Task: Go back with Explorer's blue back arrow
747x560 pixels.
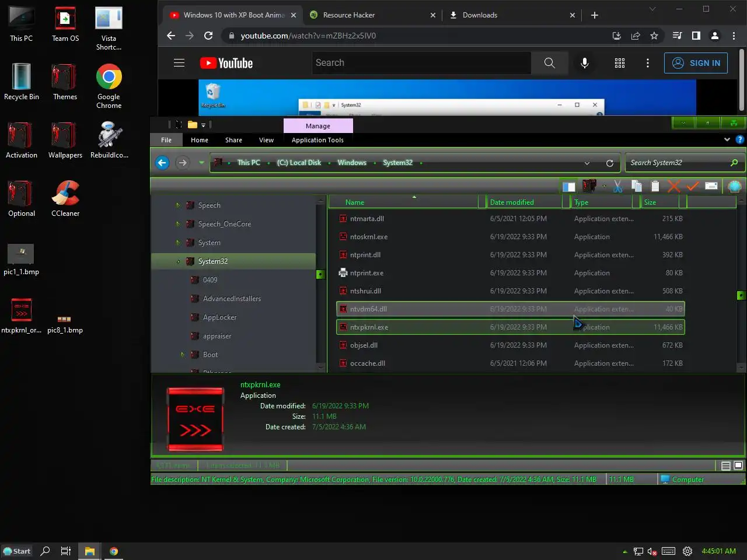Action: [162, 163]
